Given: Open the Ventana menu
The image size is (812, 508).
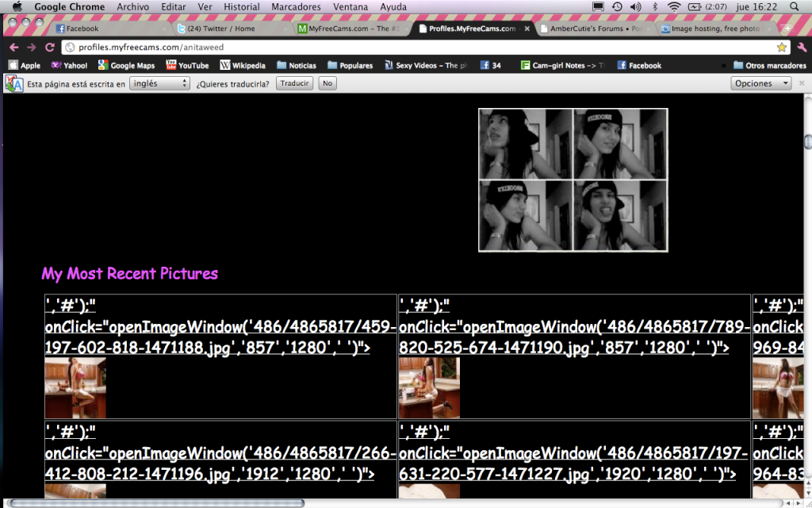Looking at the screenshot, I should click(x=350, y=6).
